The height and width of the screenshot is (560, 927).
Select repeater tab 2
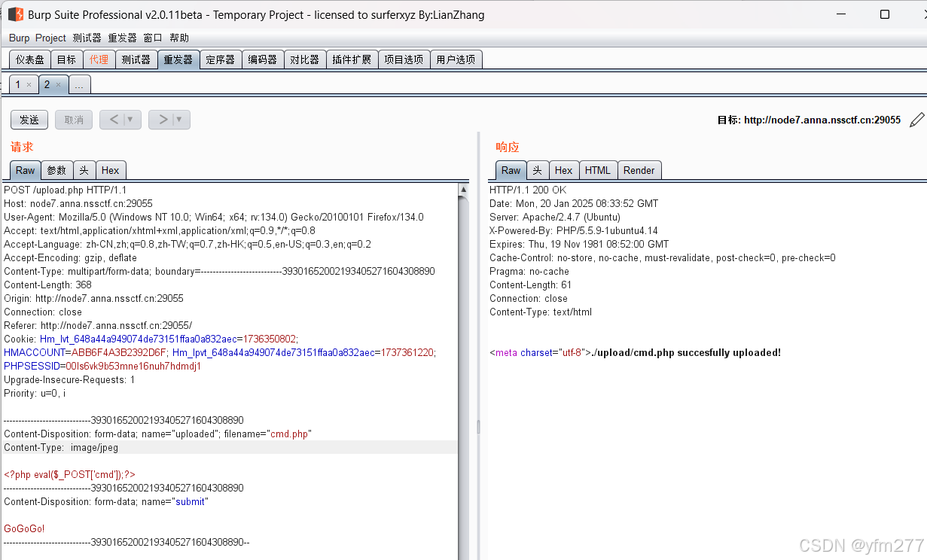47,85
